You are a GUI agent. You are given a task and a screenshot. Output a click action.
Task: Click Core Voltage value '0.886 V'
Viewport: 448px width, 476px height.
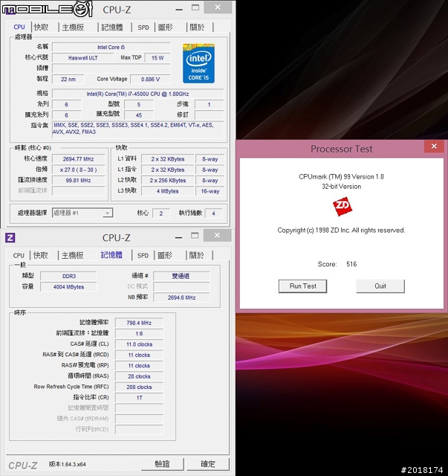150,80
